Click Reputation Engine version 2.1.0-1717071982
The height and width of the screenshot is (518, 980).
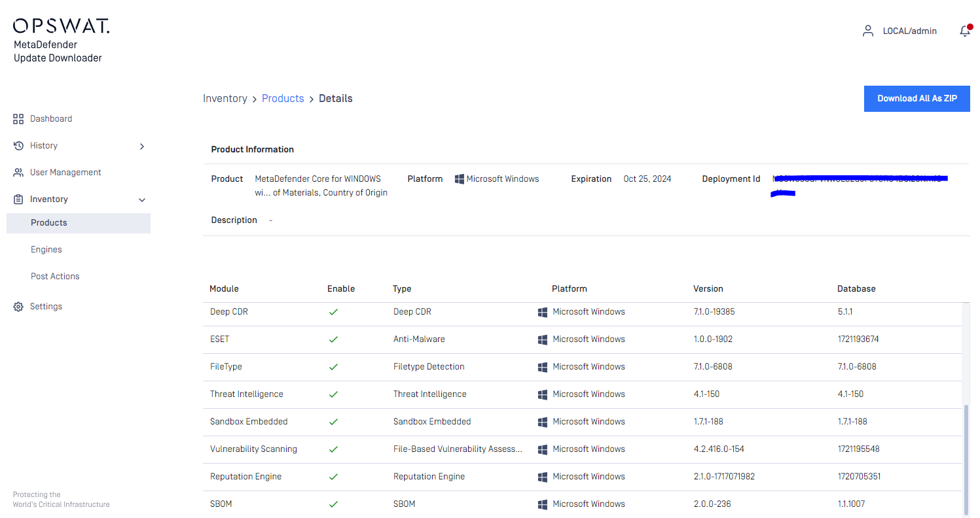point(724,477)
